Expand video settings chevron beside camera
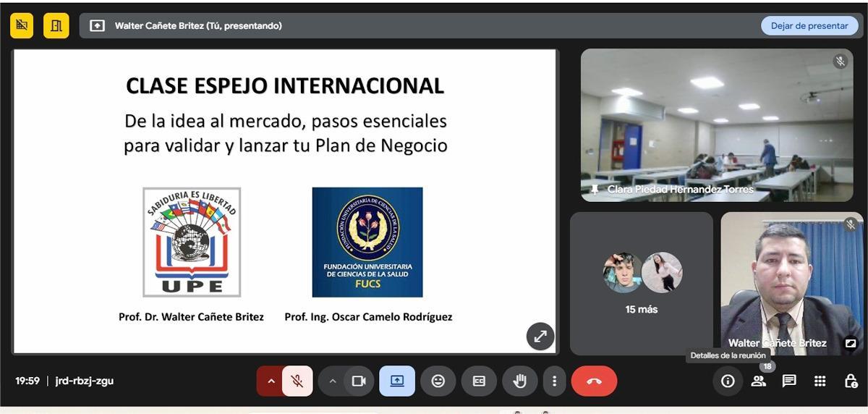 [x=333, y=381]
